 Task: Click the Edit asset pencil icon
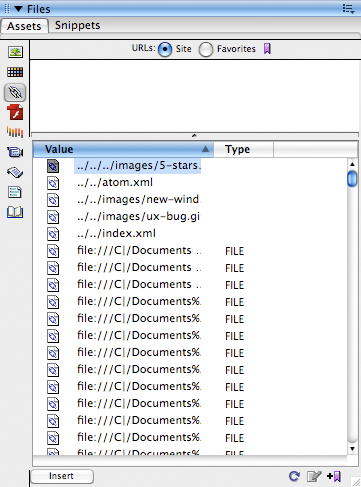(314, 476)
